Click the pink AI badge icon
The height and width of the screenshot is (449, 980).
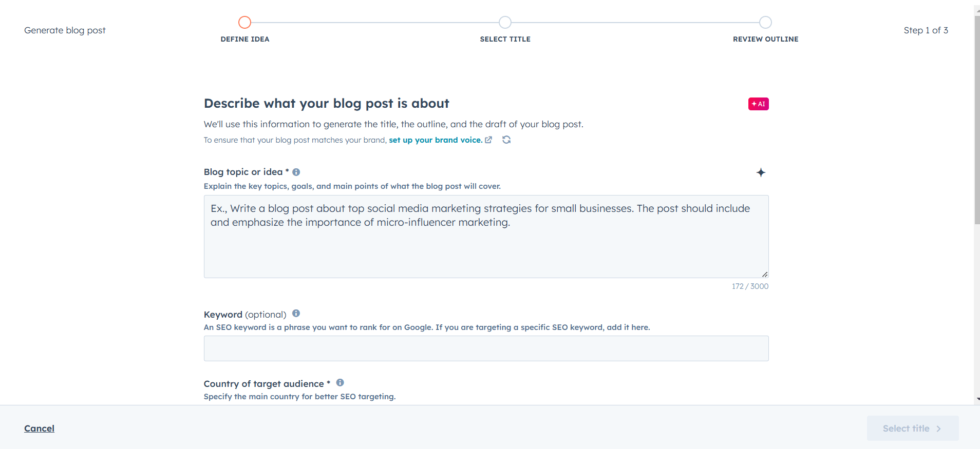(x=758, y=104)
